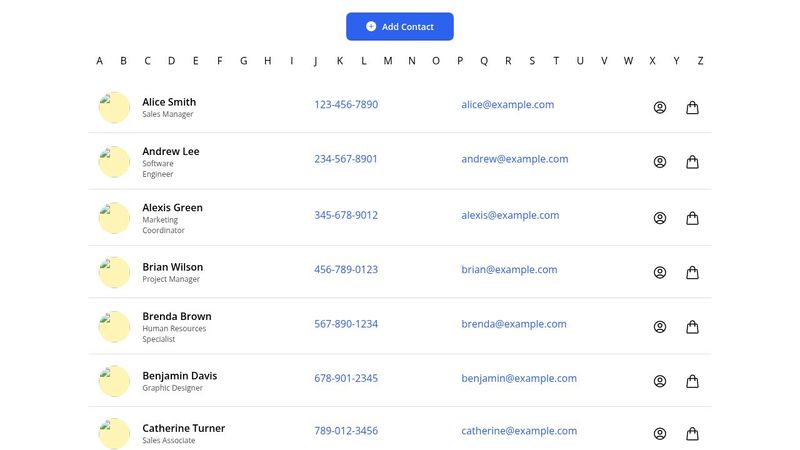Screen dimensions: 800x450
Task: Click phone number 456-789-0123
Action: [x=346, y=270]
